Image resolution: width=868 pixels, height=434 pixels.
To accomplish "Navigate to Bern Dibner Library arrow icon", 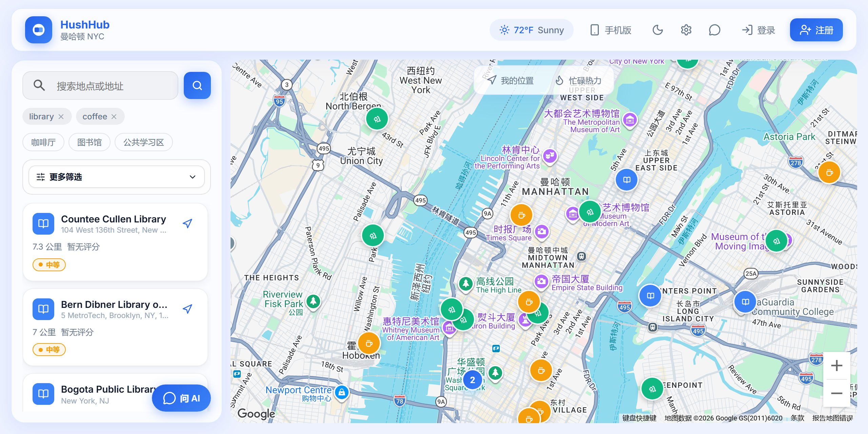I will point(188,309).
